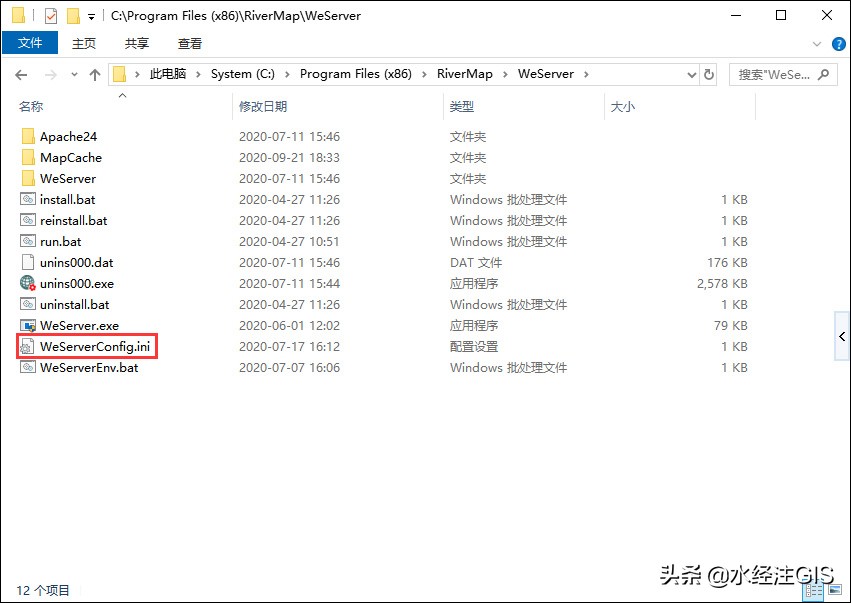Open the Help question mark icon
Image resolution: width=851 pixels, height=603 pixels.
coord(839,44)
